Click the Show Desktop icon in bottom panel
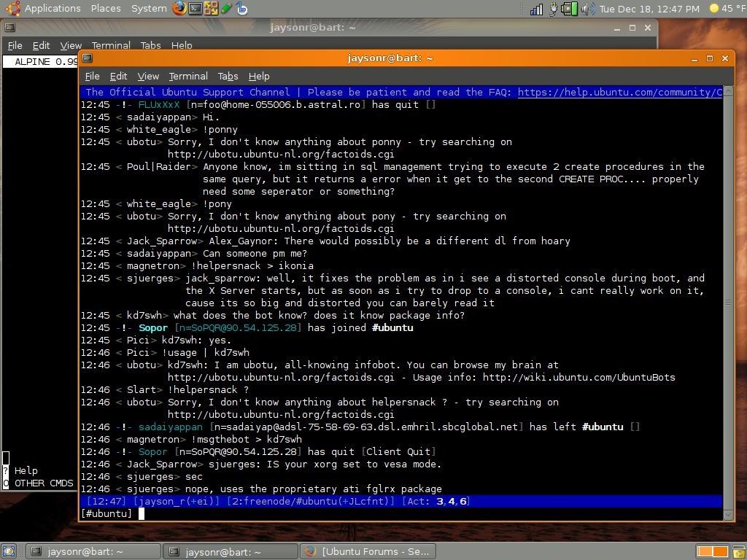 (9, 551)
